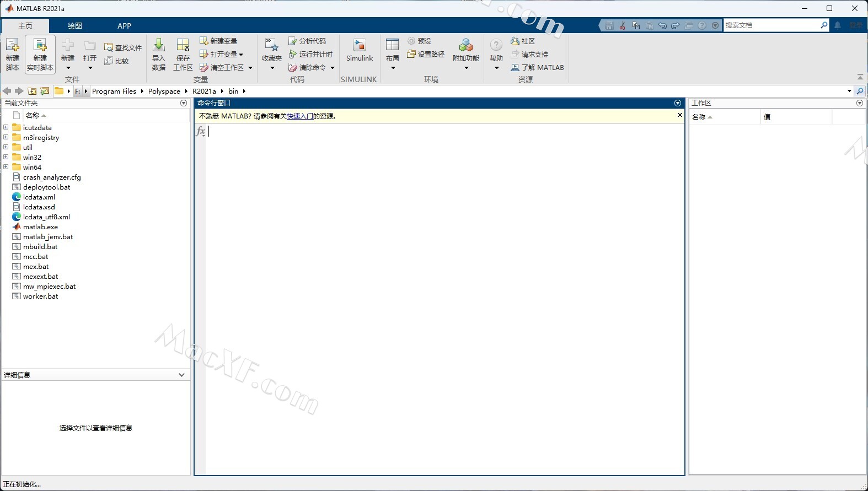The width and height of the screenshot is (868, 491).
Task: Open the Help (帮助) dropdown
Action: pyautogui.click(x=496, y=68)
